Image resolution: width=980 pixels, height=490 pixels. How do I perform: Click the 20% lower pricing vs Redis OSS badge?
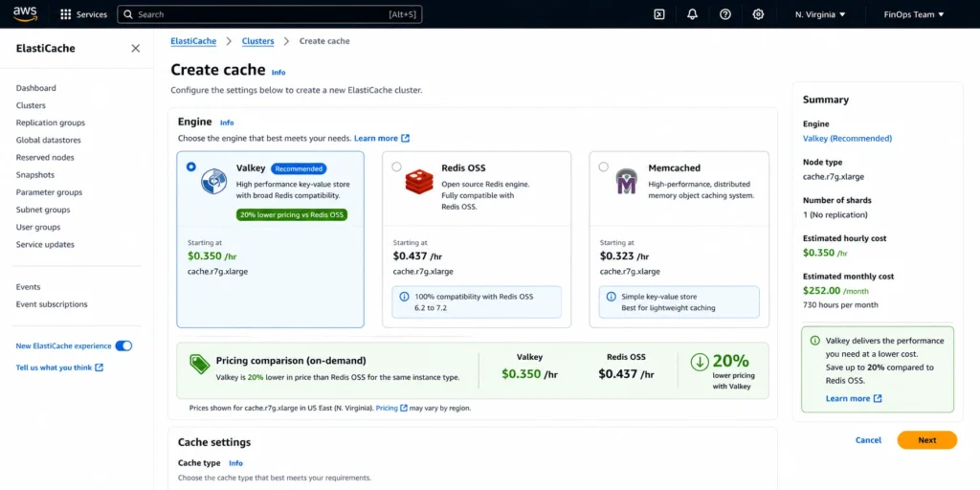(291, 215)
